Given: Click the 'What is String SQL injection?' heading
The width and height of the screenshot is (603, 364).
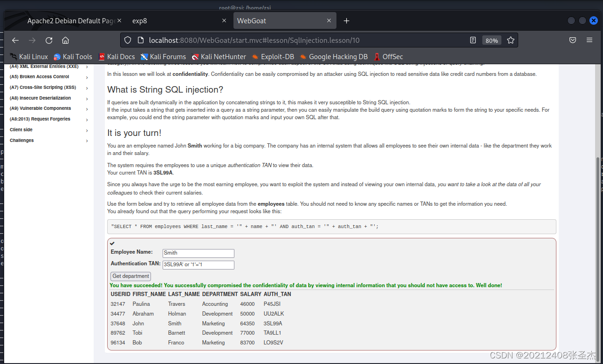Looking at the screenshot, I should click(165, 89).
